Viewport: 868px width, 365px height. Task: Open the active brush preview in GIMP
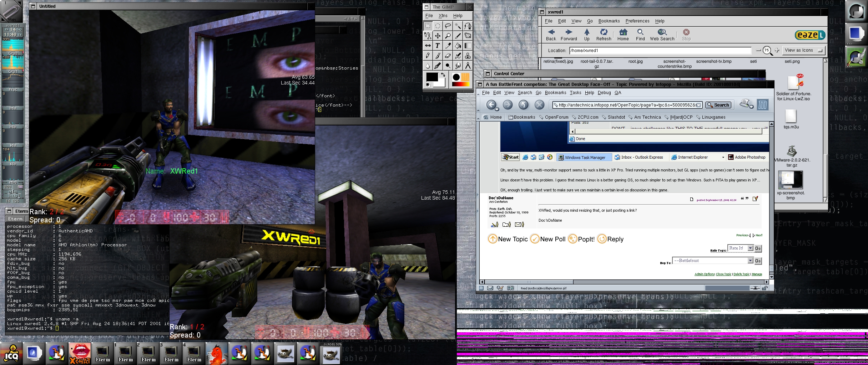(456, 77)
